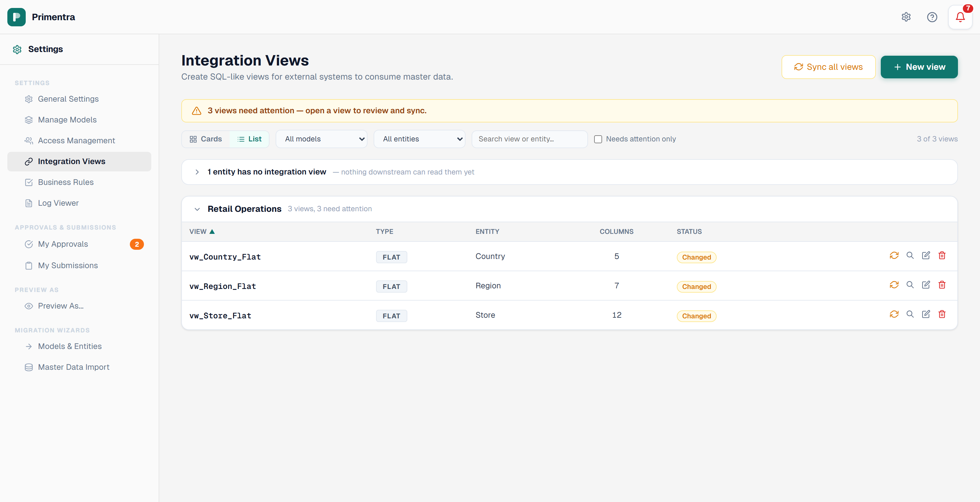The height and width of the screenshot is (502, 980).
Task: Edit the vw_Region_Flat view
Action: click(926, 285)
